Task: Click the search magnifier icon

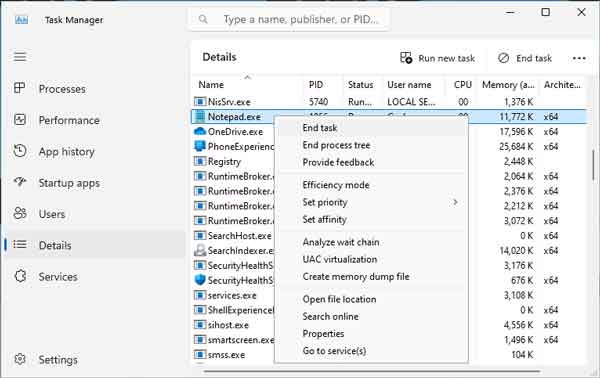Action: 203,19
